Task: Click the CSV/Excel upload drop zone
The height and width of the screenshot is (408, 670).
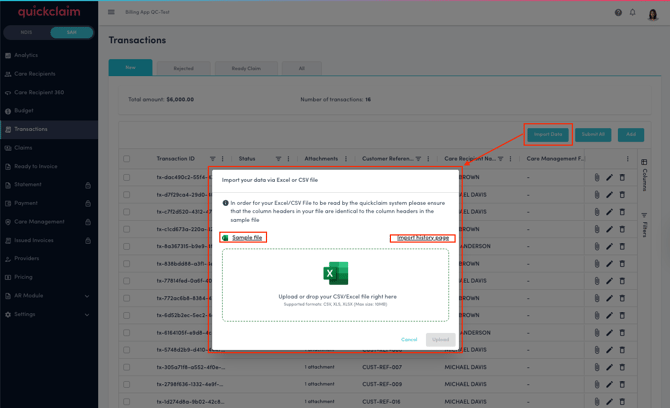Action: tap(335, 285)
